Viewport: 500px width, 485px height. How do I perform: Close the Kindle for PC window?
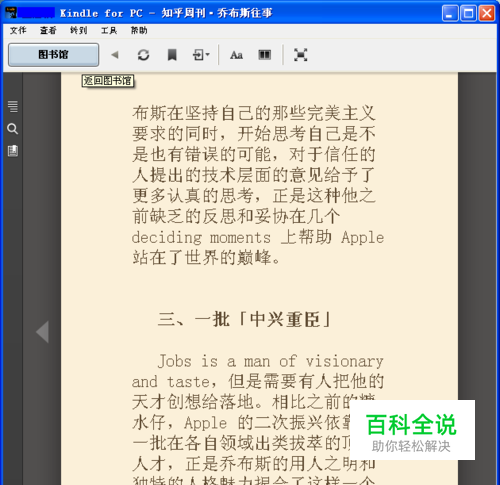(x=487, y=13)
